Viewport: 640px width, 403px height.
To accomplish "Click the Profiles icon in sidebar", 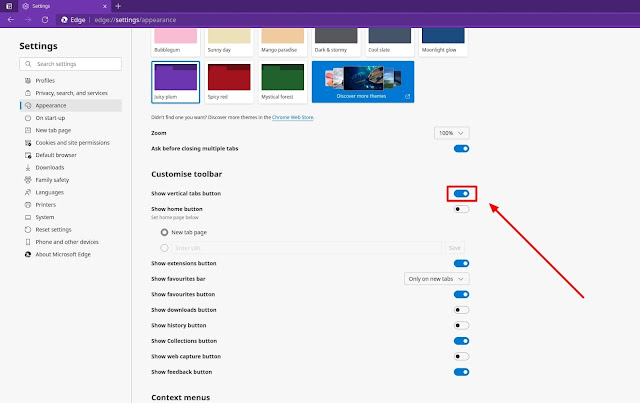I will pyautogui.click(x=28, y=80).
